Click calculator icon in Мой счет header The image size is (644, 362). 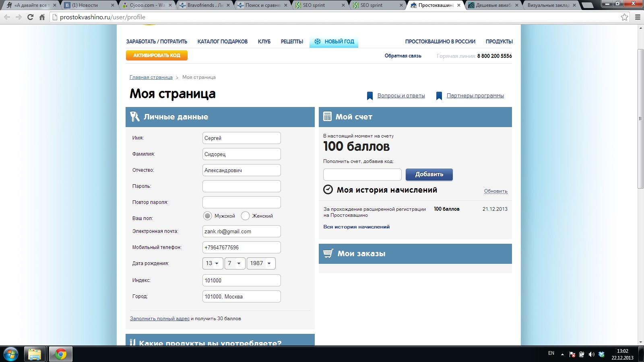point(328,117)
